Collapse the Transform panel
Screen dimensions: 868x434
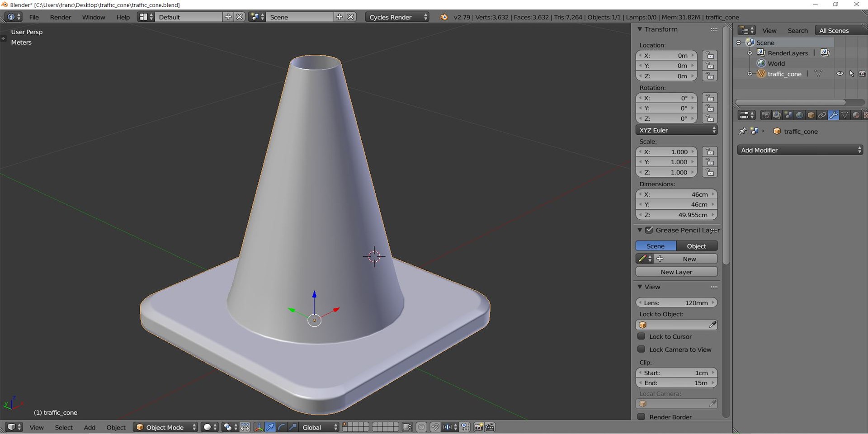pyautogui.click(x=640, y=29)
